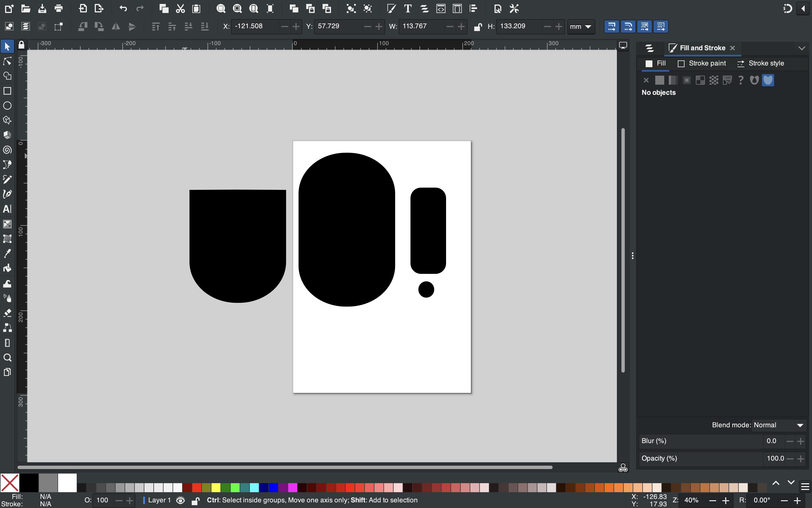
Task: Select the Zoom tool in toolbox
Action: pos(7,358)
